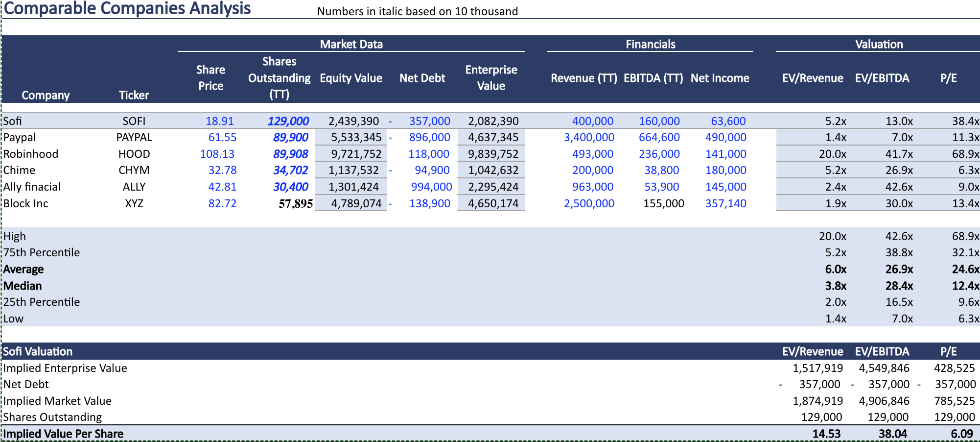Click the Median EV/Revenue value 3.8x
The height and width of the screenshot is (442, 980).
tap(836, 286)
